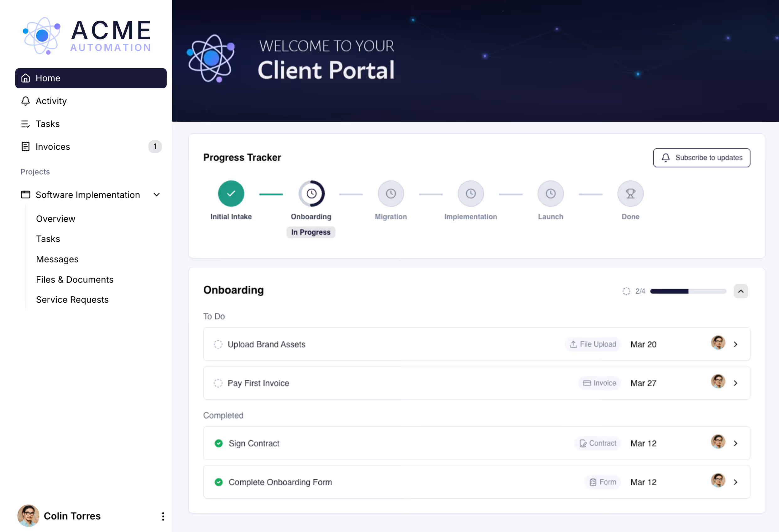Click the Migration step clock icon
779x532 pixels.
[x=390, y=193]
